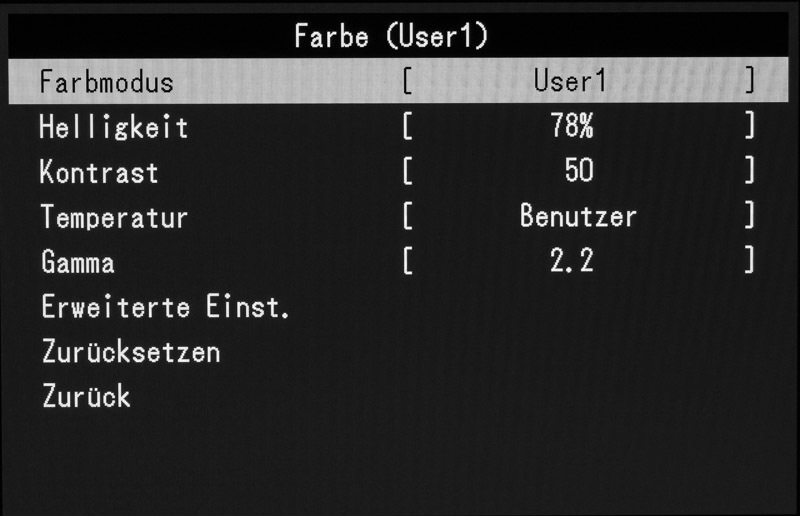Click the 2.2 gamma value
800x516 pixels.
click(x=572, y=260)
